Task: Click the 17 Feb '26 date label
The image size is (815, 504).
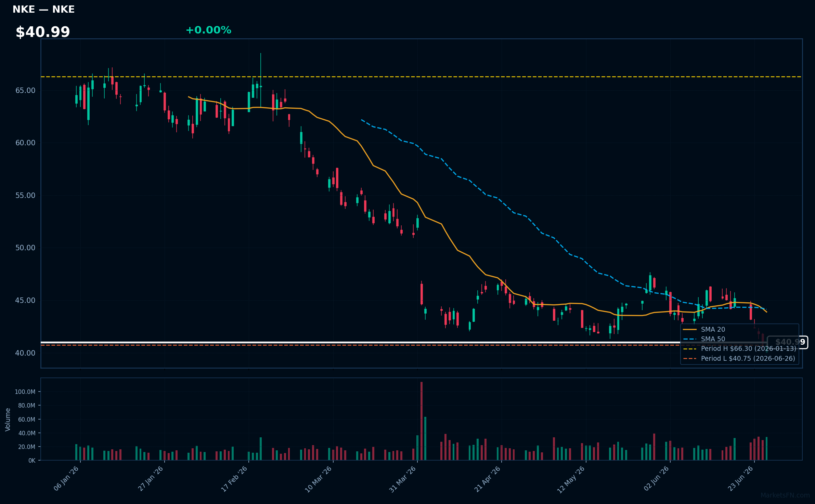Action: click(x=235, y=479)
